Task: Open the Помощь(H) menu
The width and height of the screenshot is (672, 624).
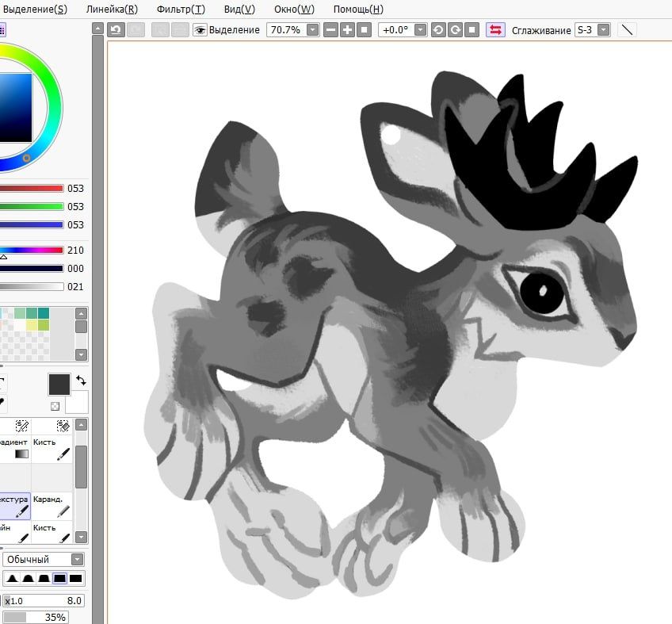Action: click(x=358, y=9)
